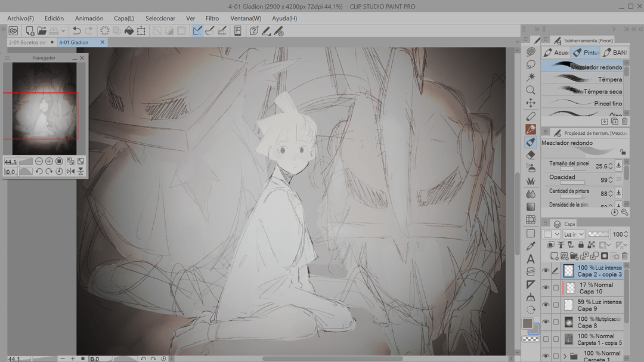Pick the Eyedropper tool
The width and height of the screenshot is (644, 362).
tap(531, 246)
